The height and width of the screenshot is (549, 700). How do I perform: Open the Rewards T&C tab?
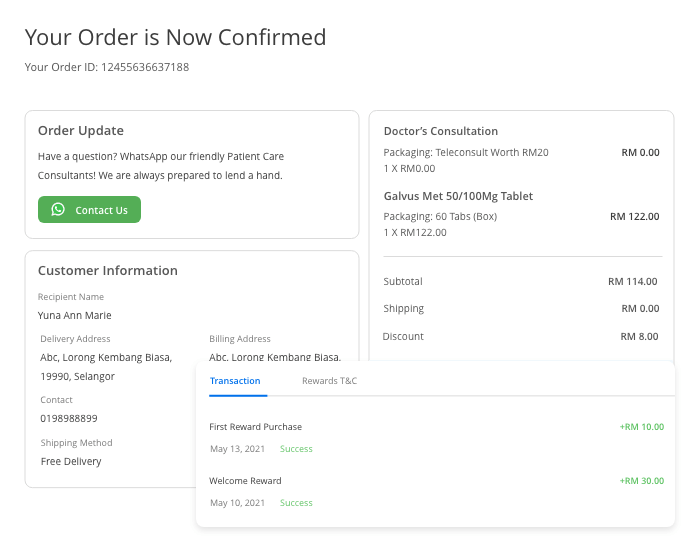[329, 381]
